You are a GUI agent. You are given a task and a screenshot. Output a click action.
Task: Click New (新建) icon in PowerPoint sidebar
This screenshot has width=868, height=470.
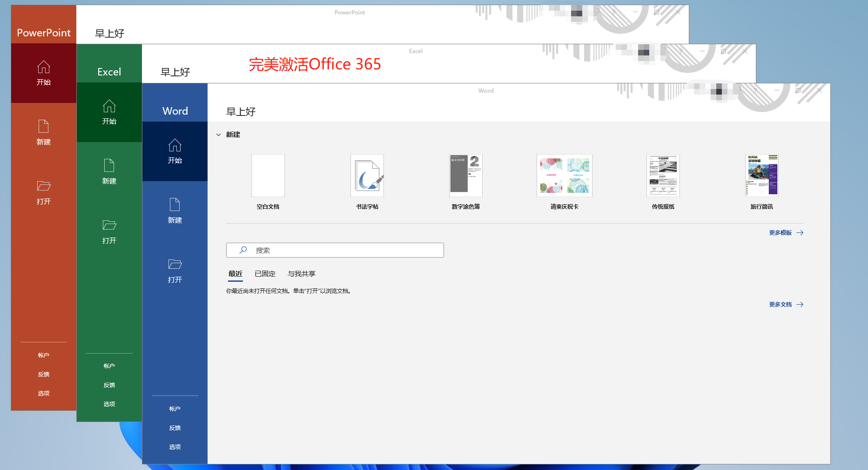[x=43, y=126]
